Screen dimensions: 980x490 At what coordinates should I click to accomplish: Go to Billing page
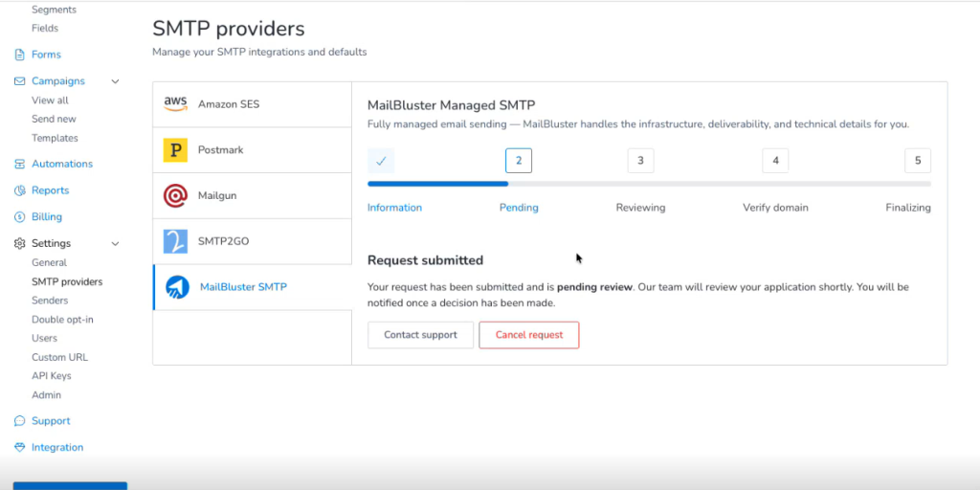click(47, 217)
